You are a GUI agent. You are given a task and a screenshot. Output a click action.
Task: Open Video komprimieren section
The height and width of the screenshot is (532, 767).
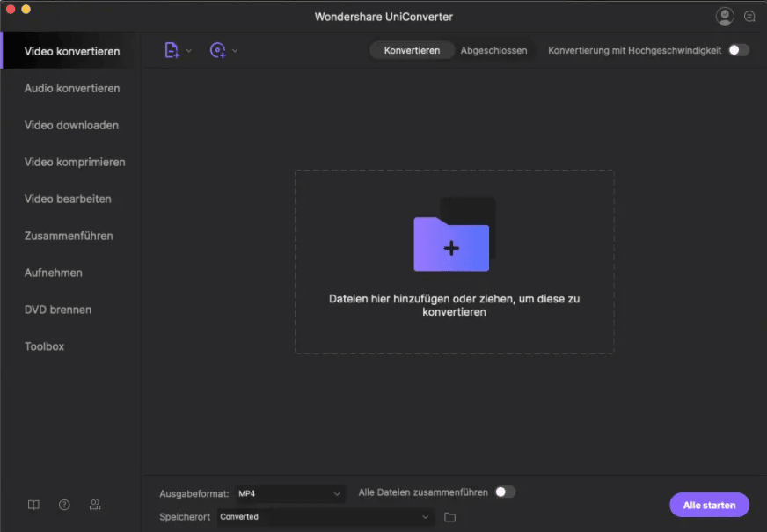click(75, 163)
